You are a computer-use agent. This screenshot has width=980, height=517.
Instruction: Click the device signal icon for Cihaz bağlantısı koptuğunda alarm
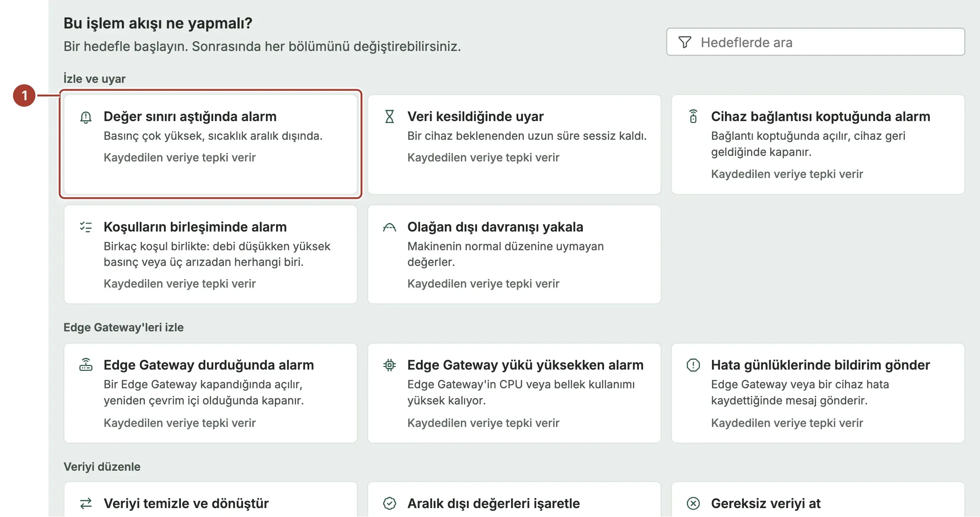click(x=693, y=116)
